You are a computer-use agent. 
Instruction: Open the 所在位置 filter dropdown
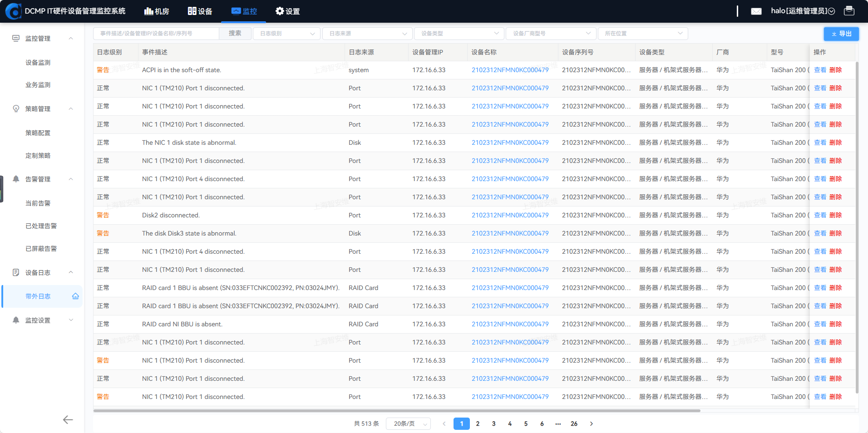[643, 34]
